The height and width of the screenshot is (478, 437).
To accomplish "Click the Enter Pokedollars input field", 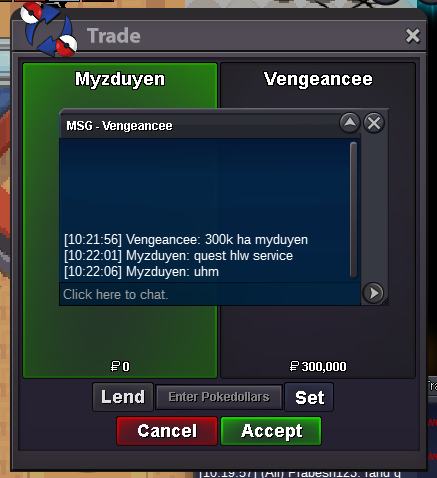I will (x=219, y=397).
